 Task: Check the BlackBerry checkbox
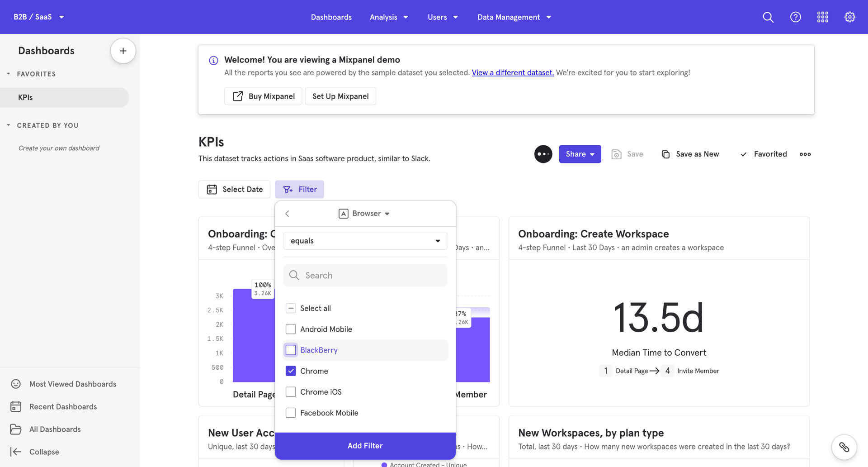(x=291, y=350)
